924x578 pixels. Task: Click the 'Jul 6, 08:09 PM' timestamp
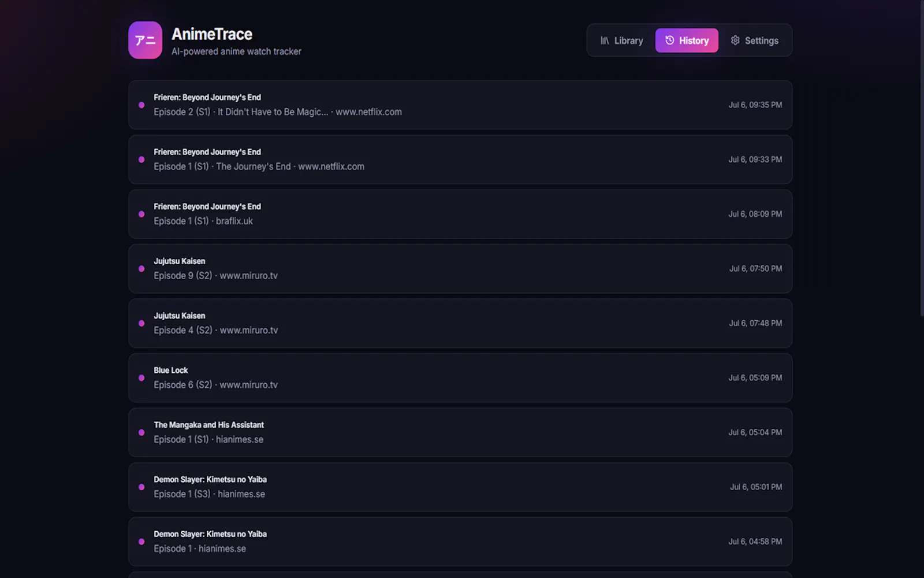[x=755, y=214]
